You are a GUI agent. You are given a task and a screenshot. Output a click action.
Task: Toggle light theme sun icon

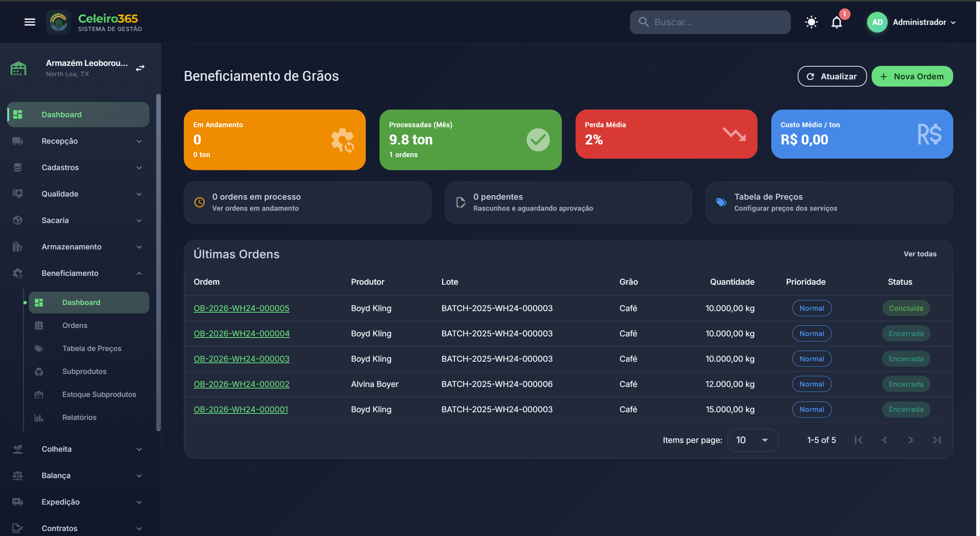(x=811, y=22)
